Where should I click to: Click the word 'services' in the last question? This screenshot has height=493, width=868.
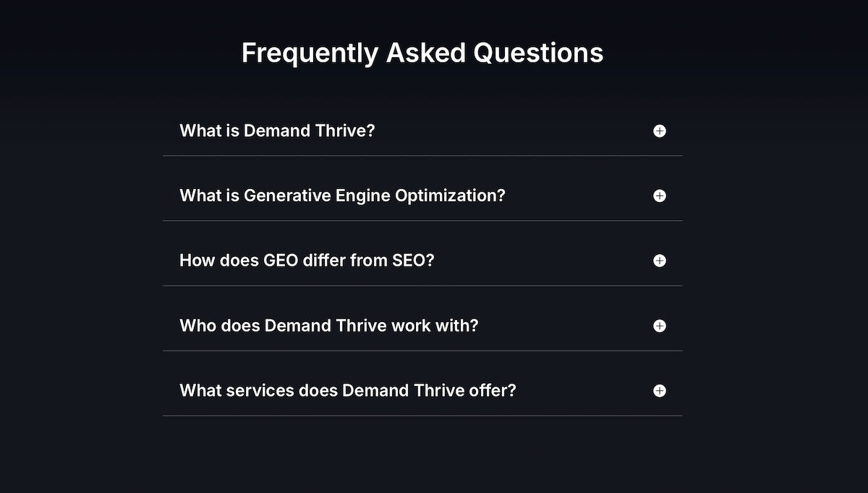coord(254,391)
